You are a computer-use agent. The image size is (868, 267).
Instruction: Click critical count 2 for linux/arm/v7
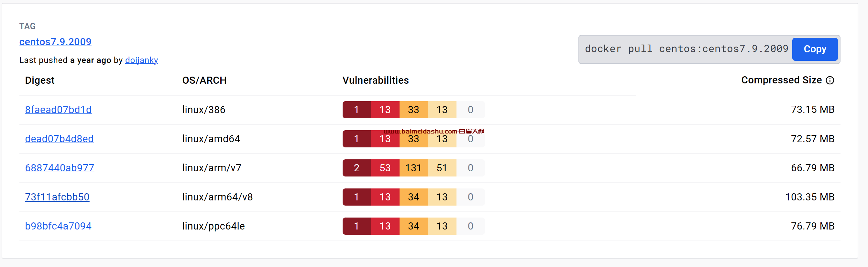pyautogui.click(x=357, y=168)
